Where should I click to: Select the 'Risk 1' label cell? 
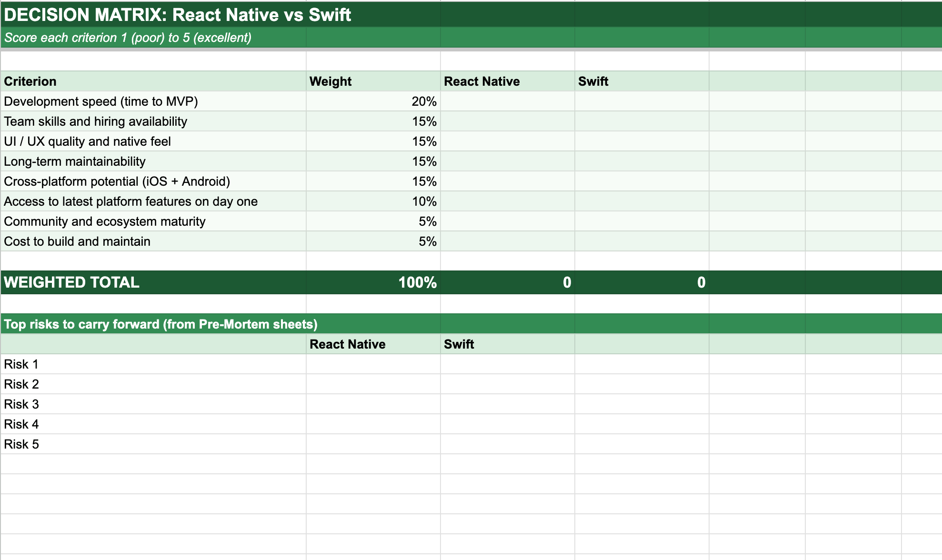(153, 364)
